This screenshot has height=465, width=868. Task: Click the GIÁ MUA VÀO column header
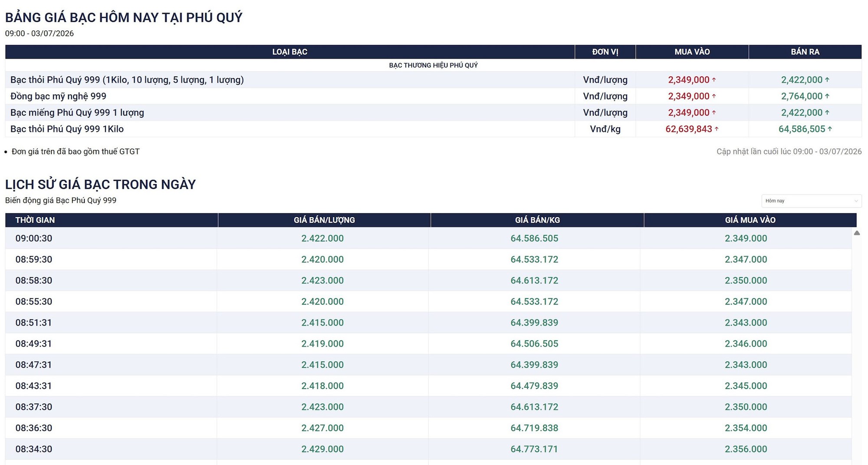pyautogui.click(x=750, y=220)
